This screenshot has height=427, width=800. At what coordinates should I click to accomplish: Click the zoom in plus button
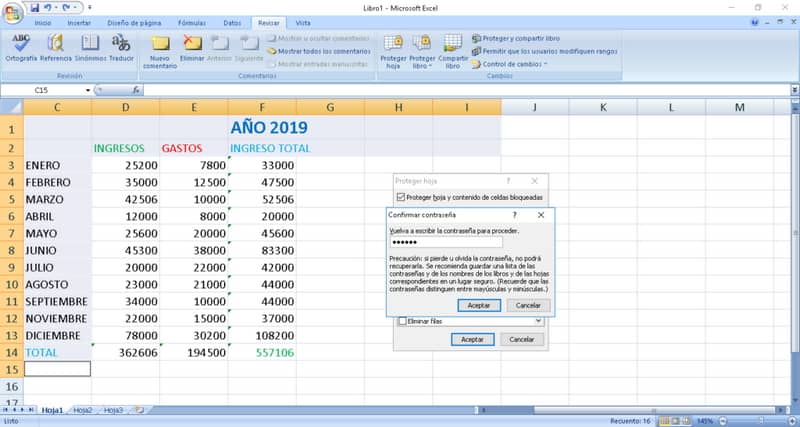point(791,421)
